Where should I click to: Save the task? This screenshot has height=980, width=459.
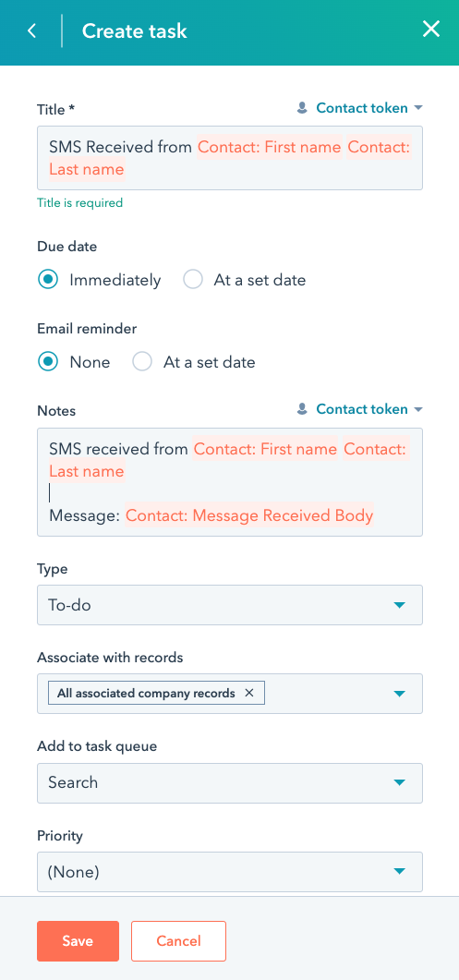point(78,940)
